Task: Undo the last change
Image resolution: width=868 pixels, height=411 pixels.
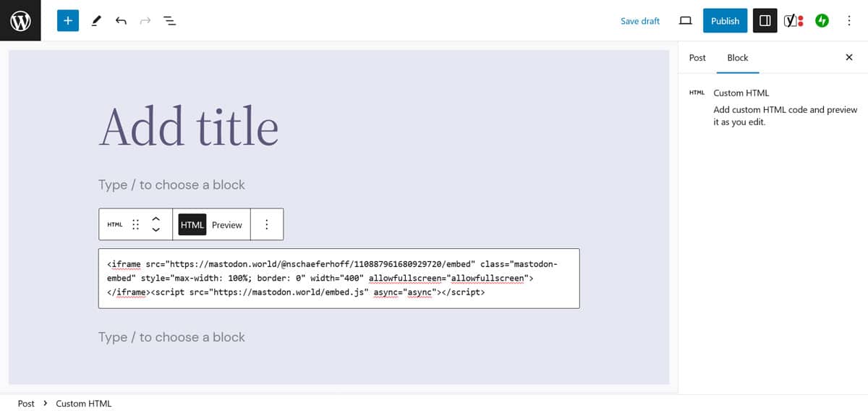Action: coord(121,21)
